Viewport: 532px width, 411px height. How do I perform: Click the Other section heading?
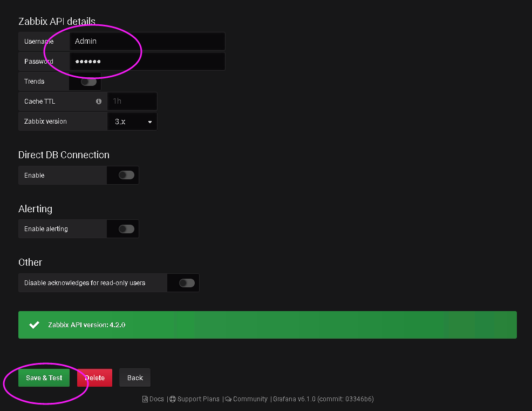click(x=30, y=262)
